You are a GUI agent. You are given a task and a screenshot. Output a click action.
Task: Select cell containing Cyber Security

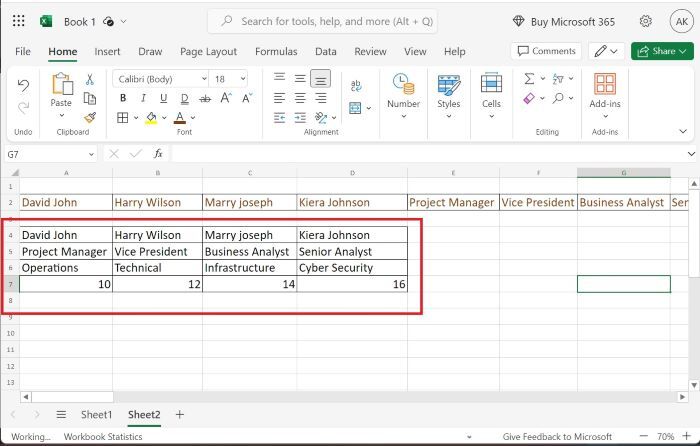tap(352, 268)
